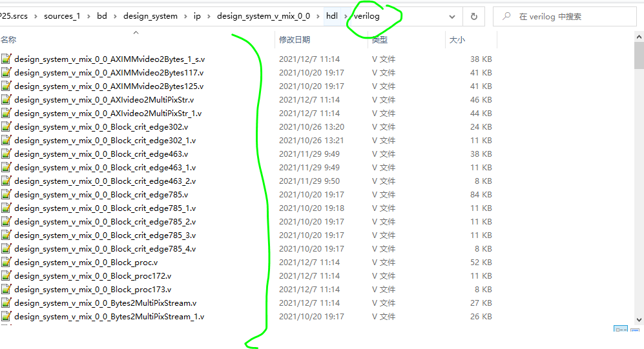Screen dimensions: 644x349
Task: Sort by 大小 column header
Action: pyautogui.click(x=457, y=40)
